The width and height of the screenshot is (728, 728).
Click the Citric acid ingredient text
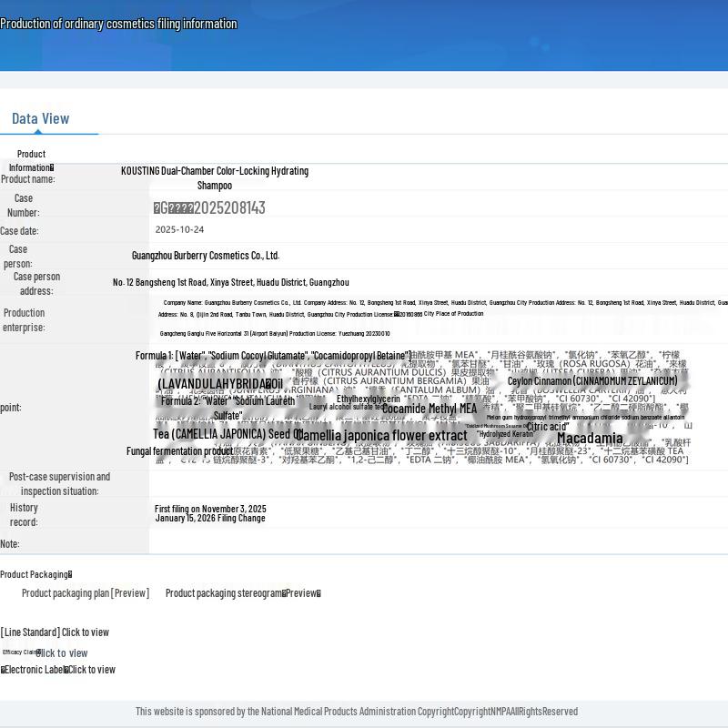point(548,427)
